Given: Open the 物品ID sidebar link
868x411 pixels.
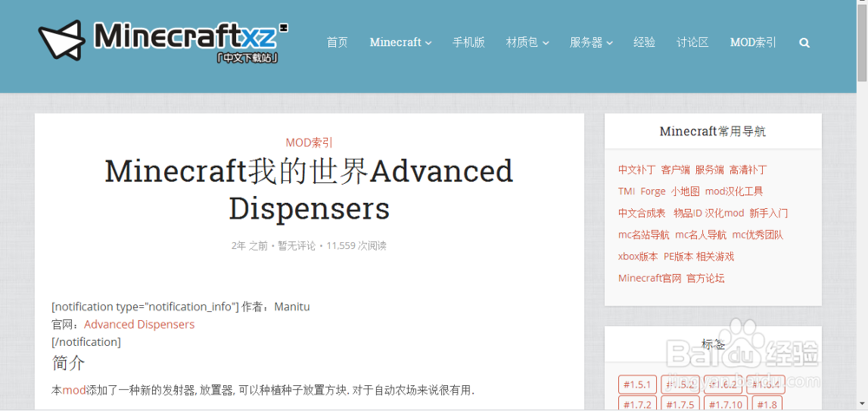Looking at the screenshot, I should pos(687,213).
